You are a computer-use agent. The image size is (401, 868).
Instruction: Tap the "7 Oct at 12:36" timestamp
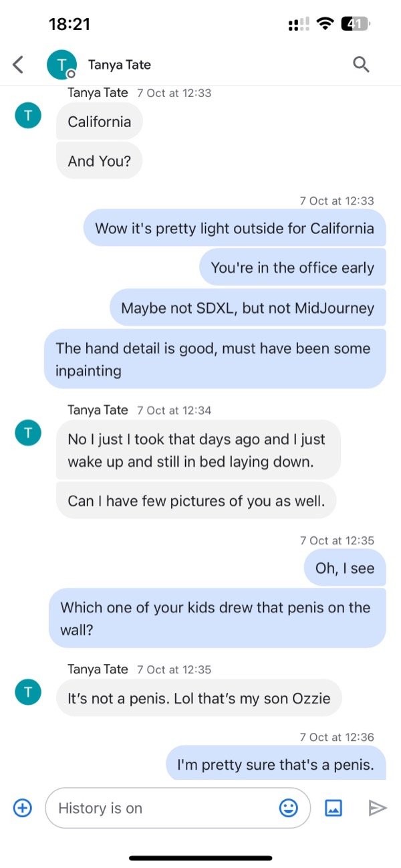pyautogui.click(x=337, y=737)
